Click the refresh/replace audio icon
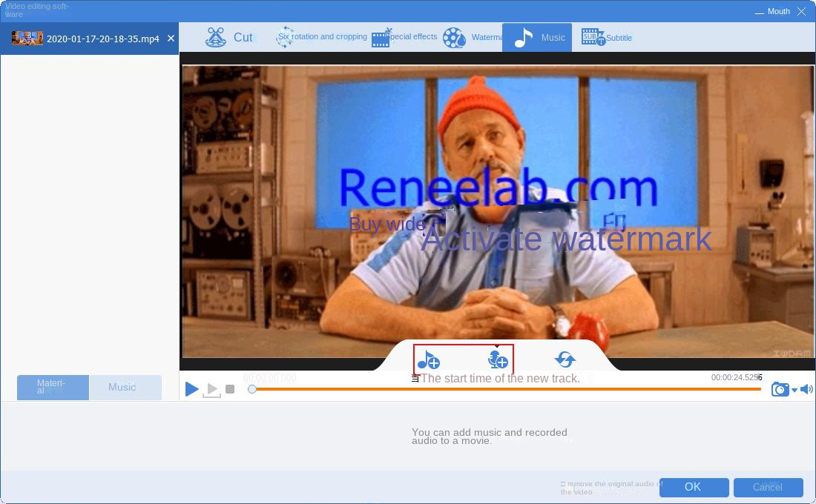816x504 pixels. click(565, 359)
